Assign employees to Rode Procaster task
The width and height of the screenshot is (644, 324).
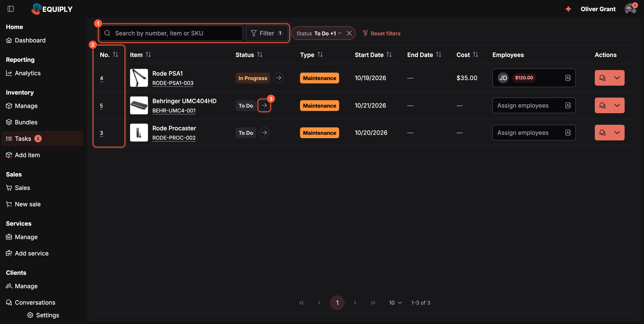click(534, 133)
